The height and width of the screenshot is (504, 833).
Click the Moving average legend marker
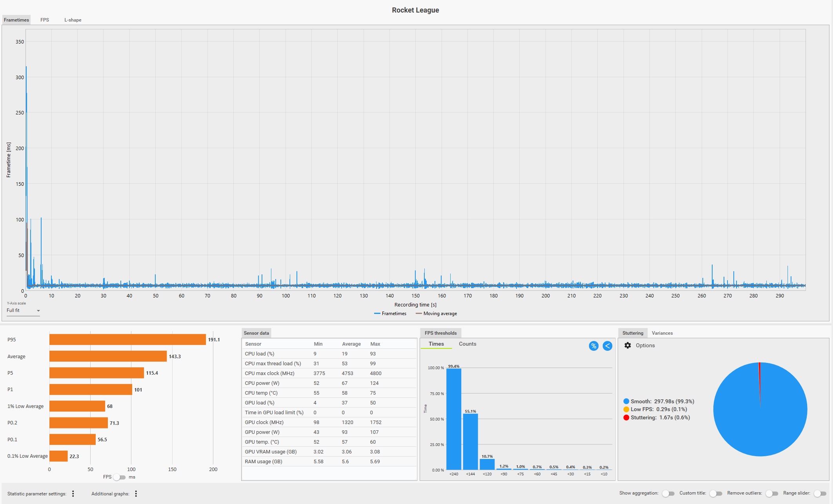tap(418, 314)
